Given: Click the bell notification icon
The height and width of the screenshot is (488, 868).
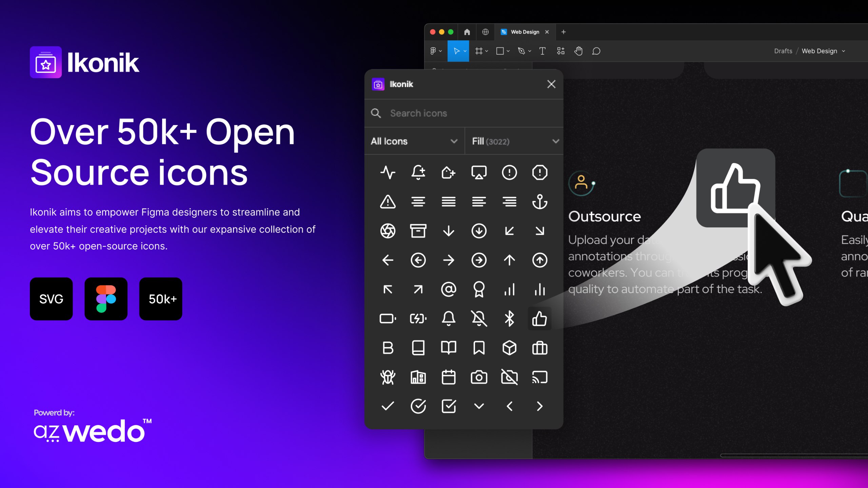Looking at the screenshot, I should click(449, 318).
